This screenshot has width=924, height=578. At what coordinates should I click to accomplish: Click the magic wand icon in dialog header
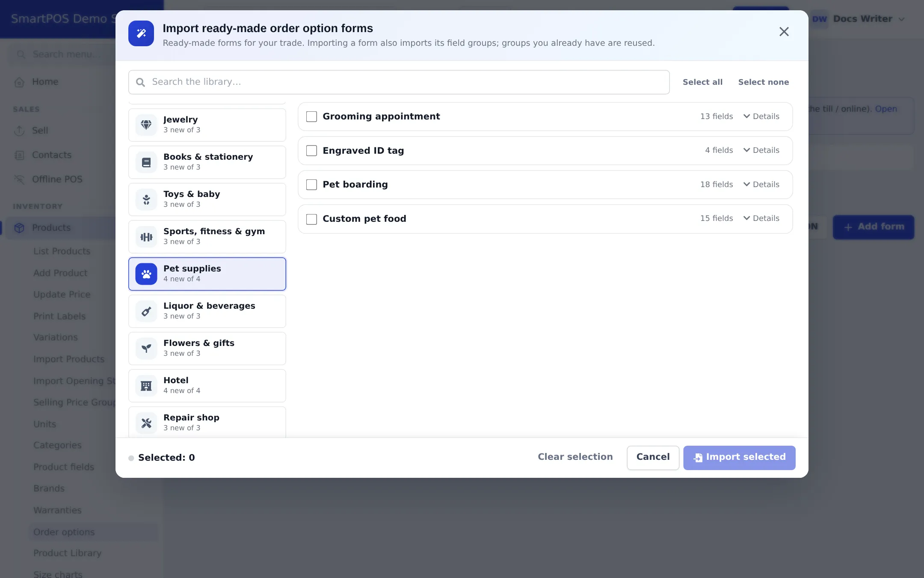[x=141, y=33]
